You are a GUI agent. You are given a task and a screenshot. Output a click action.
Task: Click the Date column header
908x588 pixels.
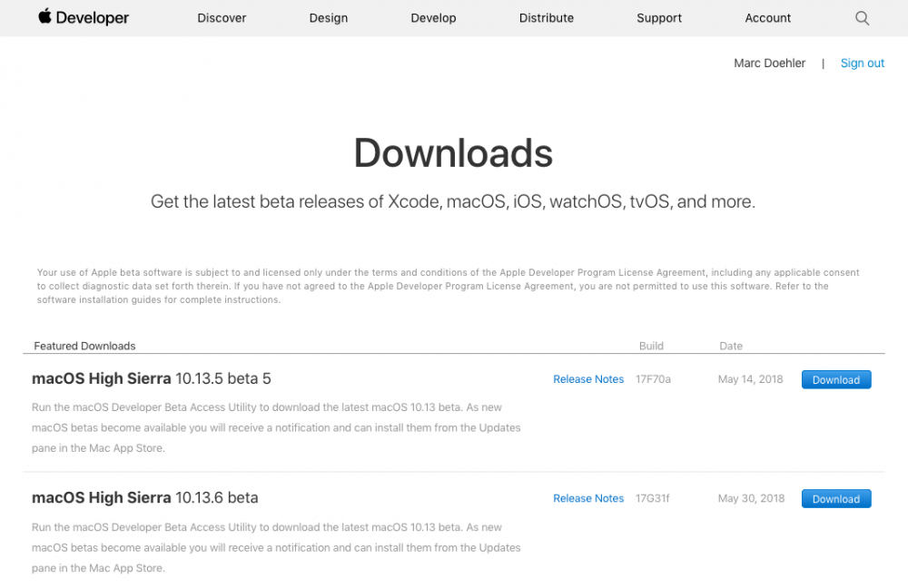731,346
